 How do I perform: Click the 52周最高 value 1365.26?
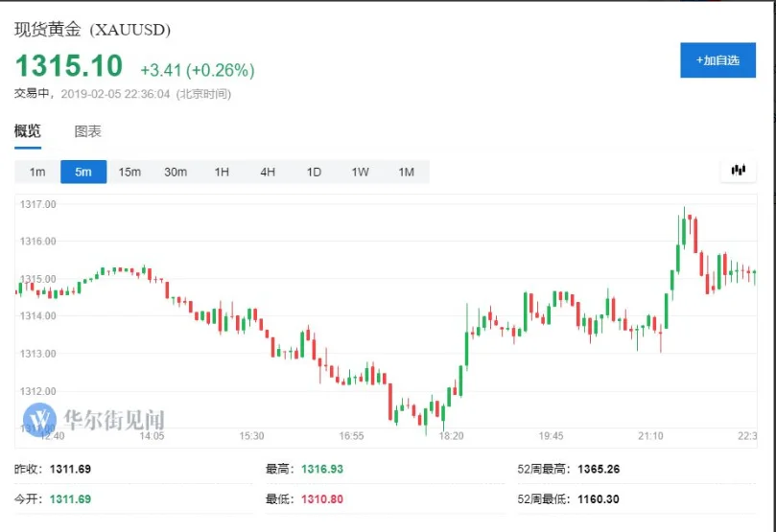pos(599,469)
